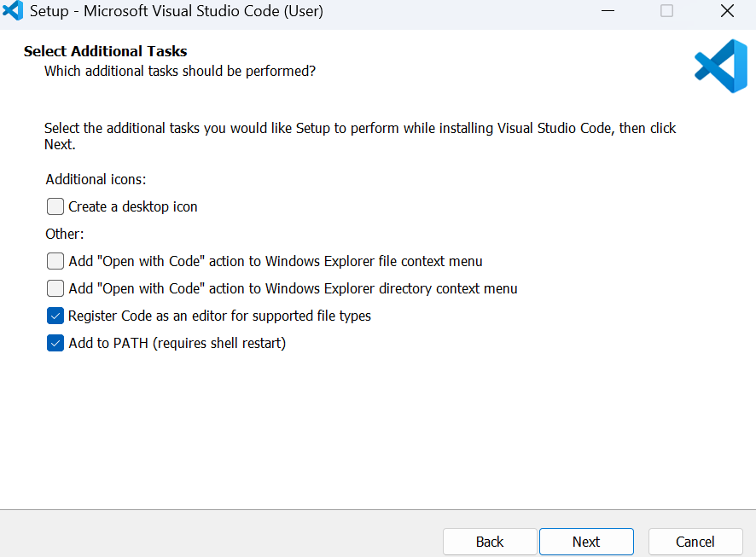Enable the Create a desktop icon checkbox

pos(55,206)
